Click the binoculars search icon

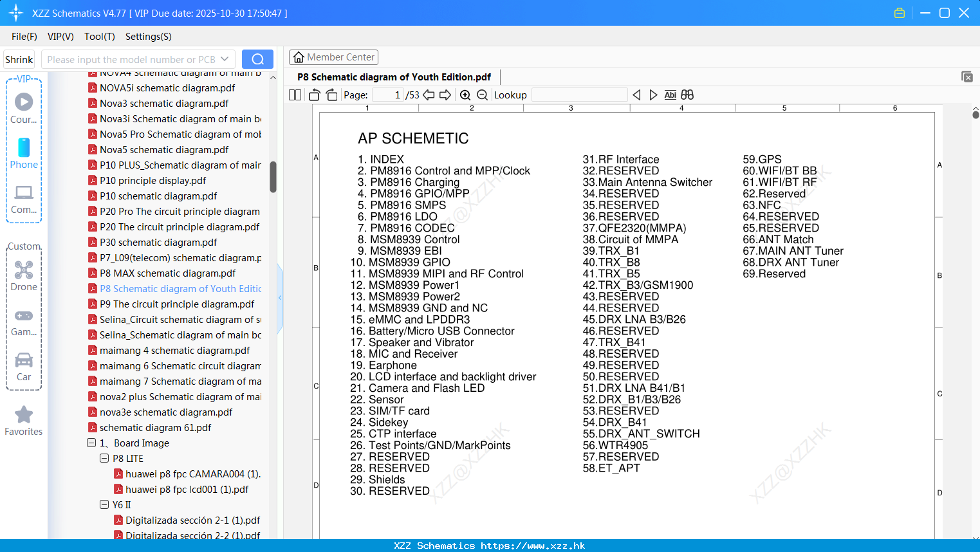[687, 95]
